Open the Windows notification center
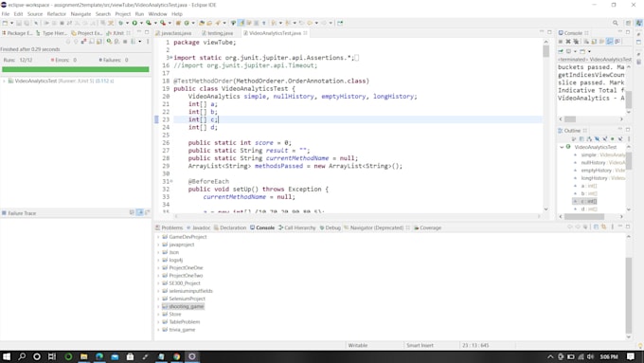644x363 pixels. (x=631, y=356)
